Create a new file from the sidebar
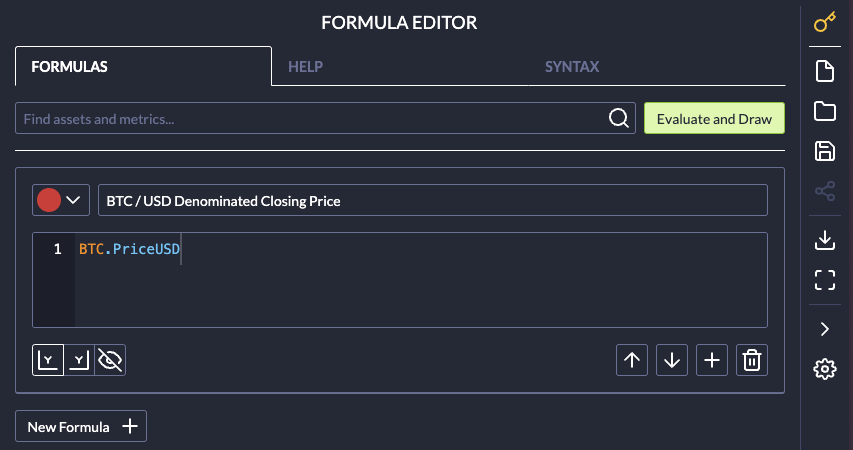853x450 pixels. 825,71
